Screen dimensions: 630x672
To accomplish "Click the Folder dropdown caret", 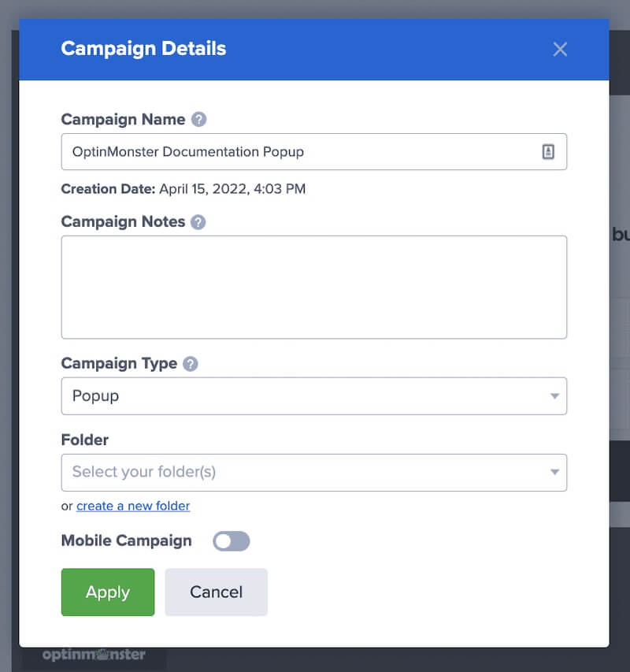I will (x=556, y=473).
